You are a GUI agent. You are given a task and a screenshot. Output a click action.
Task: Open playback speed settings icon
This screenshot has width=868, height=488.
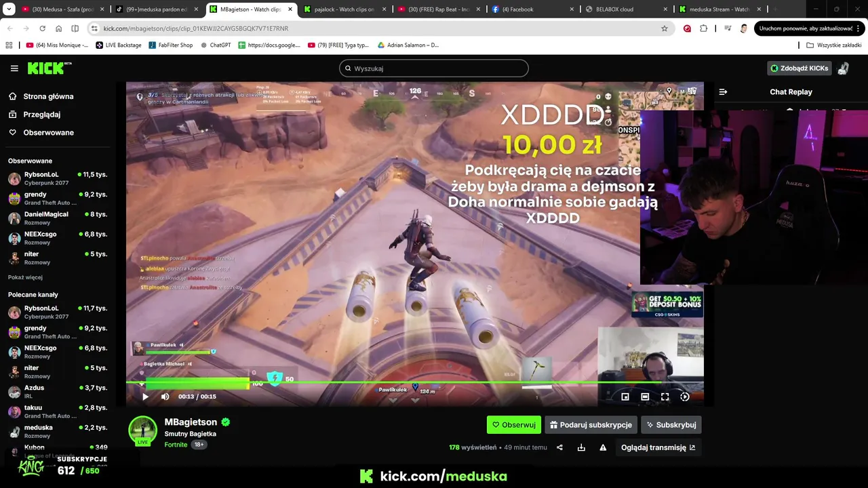[685, 396]
